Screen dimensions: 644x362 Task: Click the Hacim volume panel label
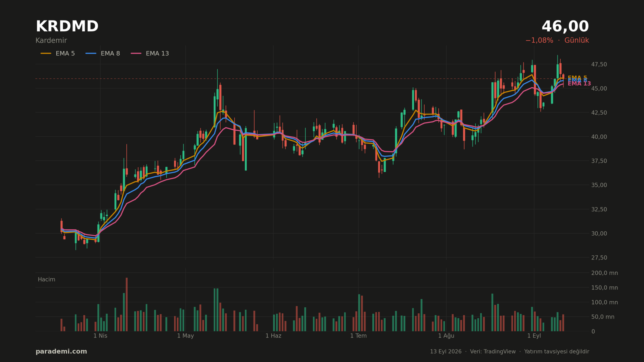(x=46, y=280)
